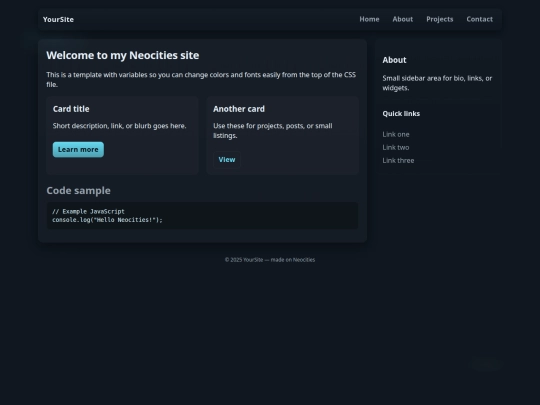Viewport: 540px width, 405px height.
Task: Go to the About page in navbar
Action: (x=403, y=19)
